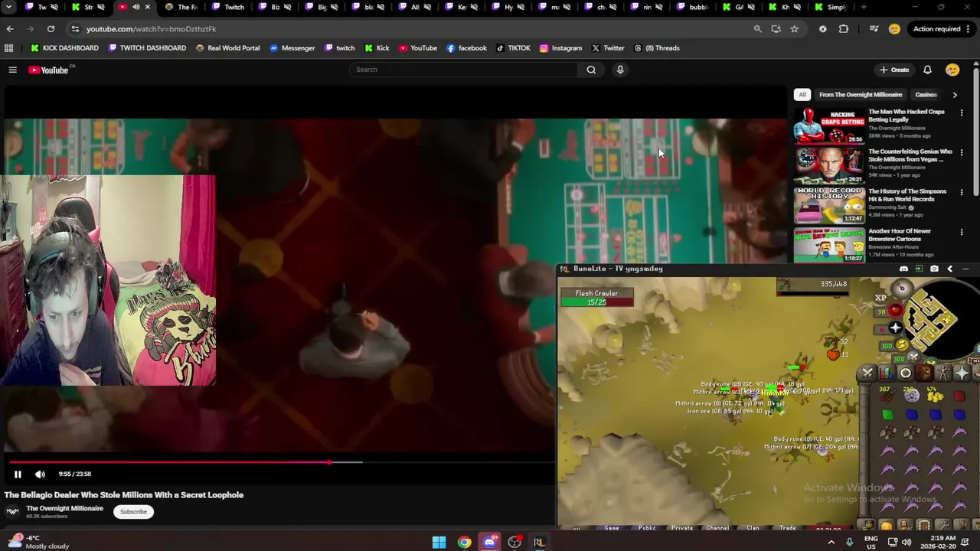
Task: Open options for The Man Who Hacked Craps
Action: click(x=962, y=112)
